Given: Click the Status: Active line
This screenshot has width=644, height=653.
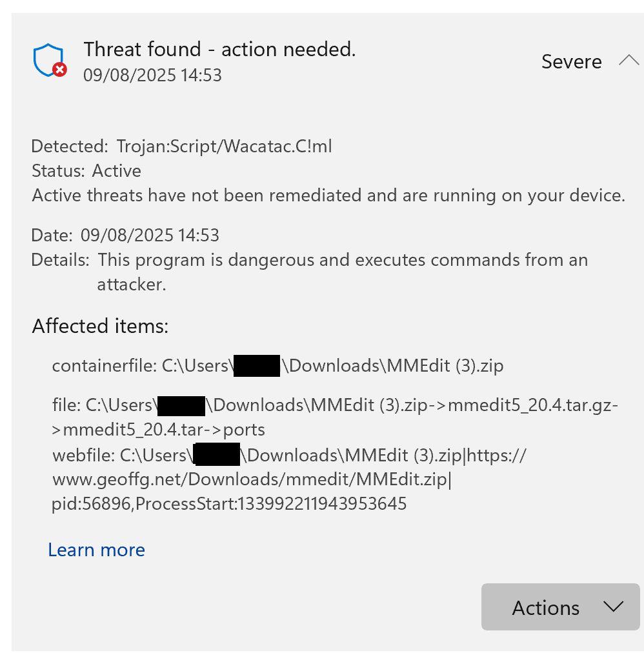Looking at the screenshot, I should [86, 171].
